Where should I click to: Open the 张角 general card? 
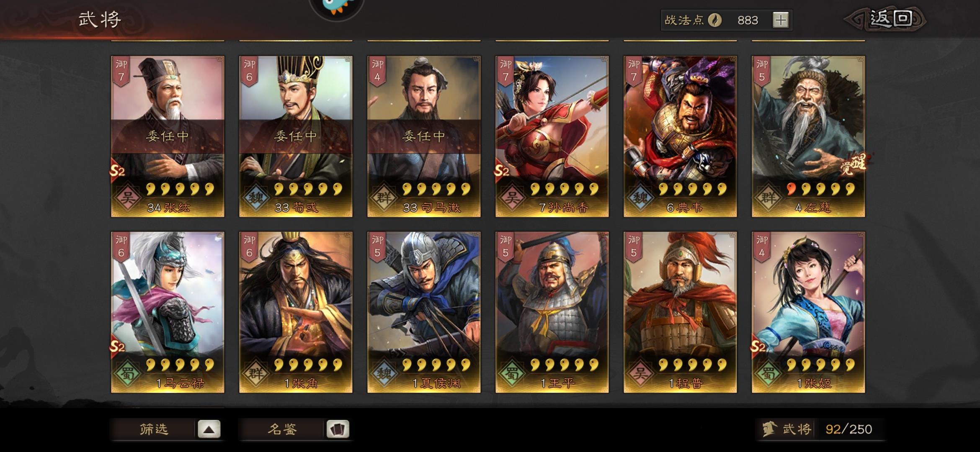(x=296, y=312)
